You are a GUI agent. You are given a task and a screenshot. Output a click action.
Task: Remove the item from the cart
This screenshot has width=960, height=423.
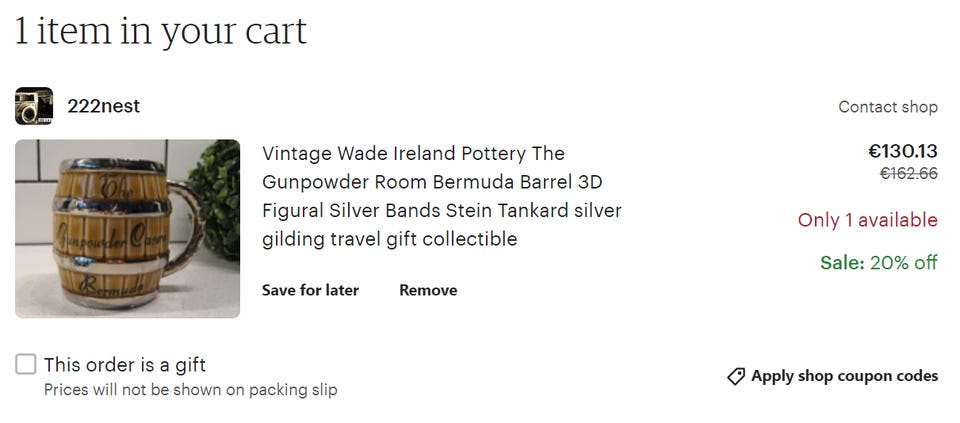click(x=428, y=290)
